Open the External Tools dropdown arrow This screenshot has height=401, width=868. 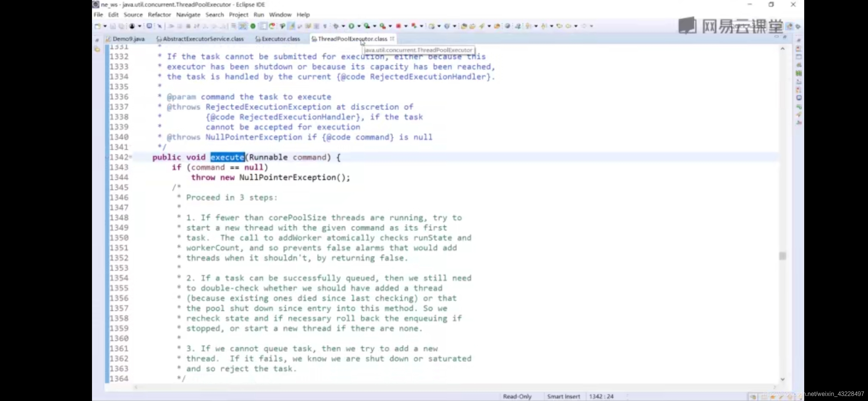(x=390, y=26)
